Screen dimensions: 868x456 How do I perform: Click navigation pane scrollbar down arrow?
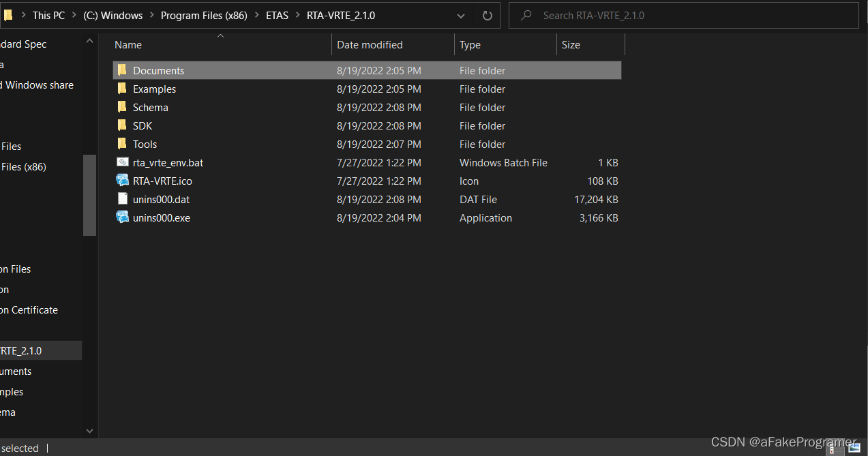point(89,431)
